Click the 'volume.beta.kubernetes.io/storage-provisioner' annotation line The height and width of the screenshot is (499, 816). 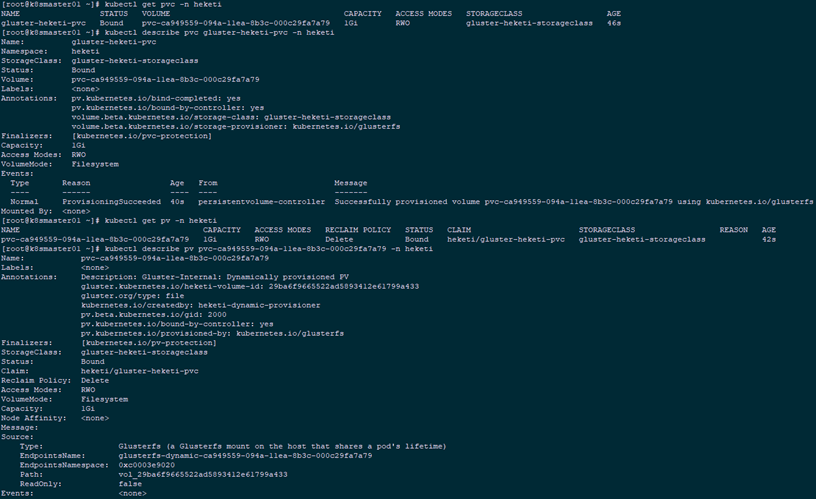coord(236,126)
